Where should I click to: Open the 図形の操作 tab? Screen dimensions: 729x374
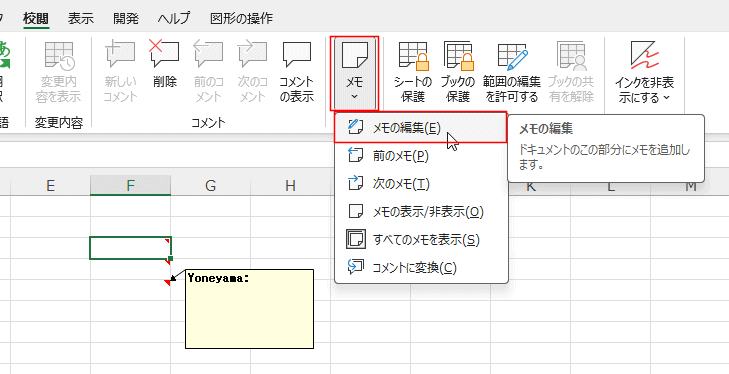click(241, 19)
